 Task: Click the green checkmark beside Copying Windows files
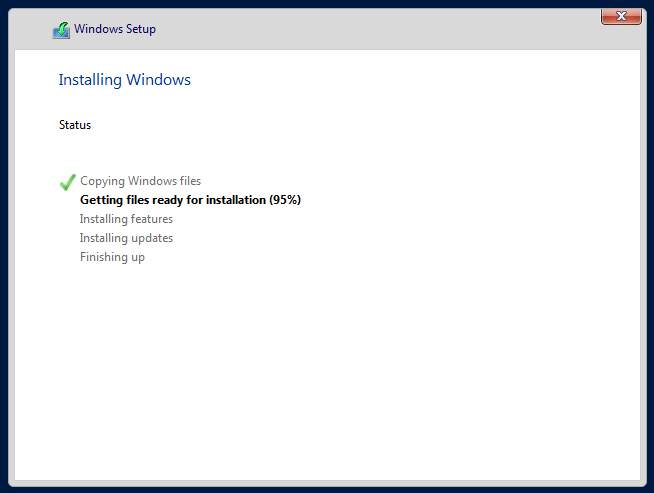(68, 182)
